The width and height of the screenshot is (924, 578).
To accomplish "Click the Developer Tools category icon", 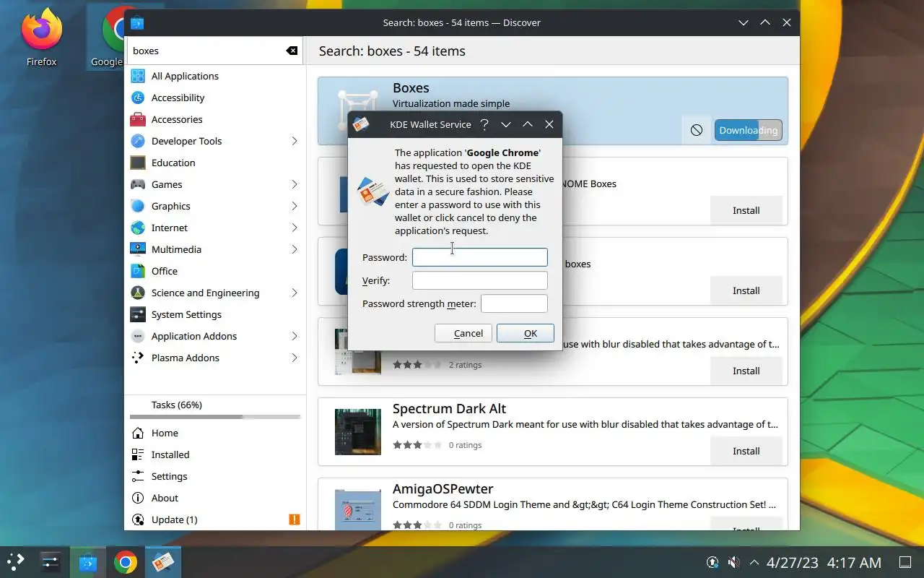I will tap(138, 141).
